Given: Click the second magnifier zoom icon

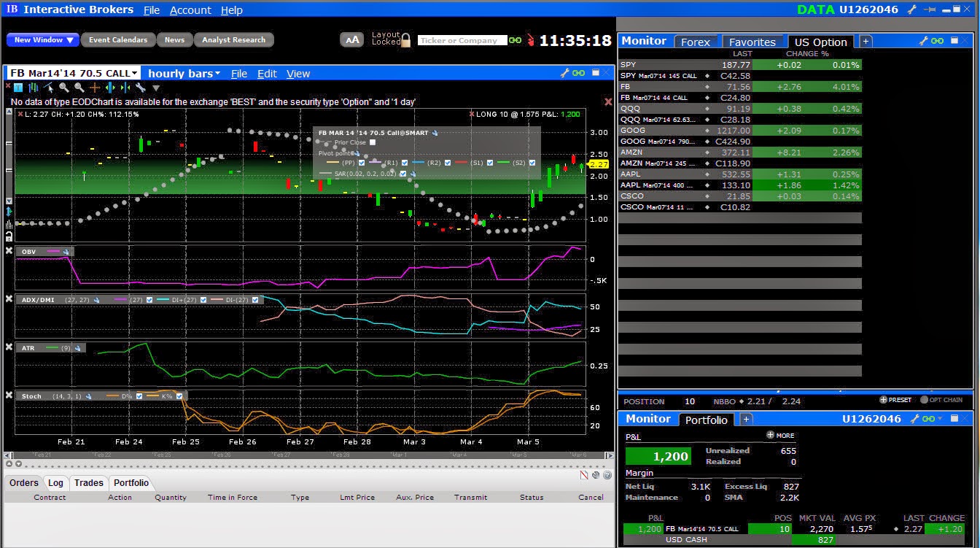Looking at the screenshot, I should 79,88.
